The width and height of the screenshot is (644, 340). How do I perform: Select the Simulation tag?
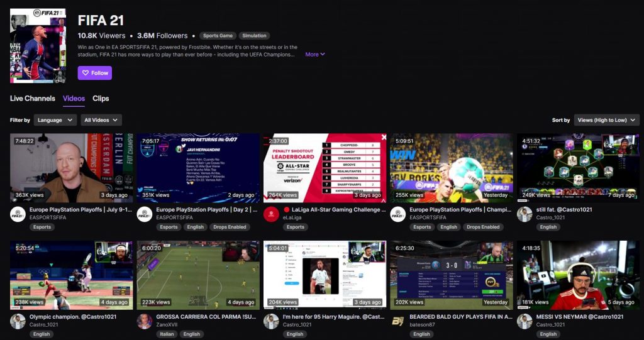254,36
